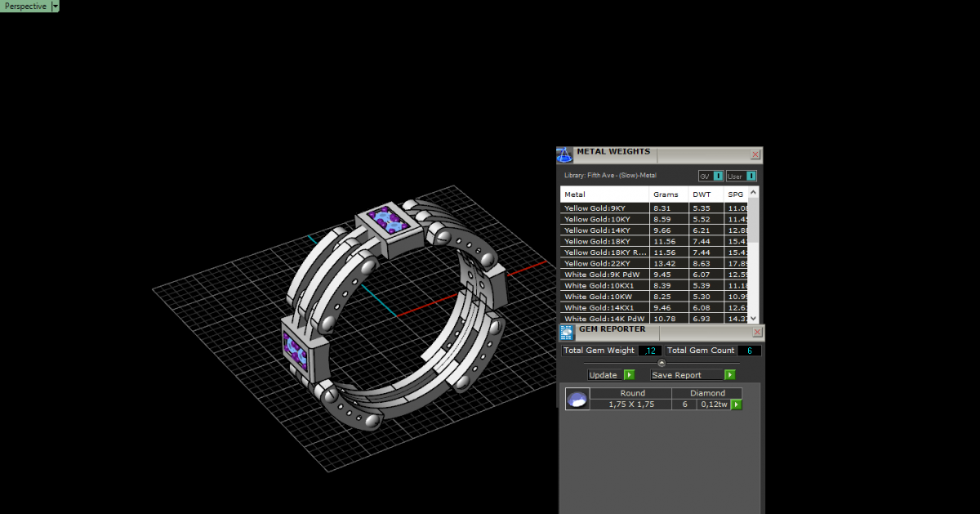The image size is (980, 514).
Task: Click the Total Gem Weight value field
Action: (650, 351)
